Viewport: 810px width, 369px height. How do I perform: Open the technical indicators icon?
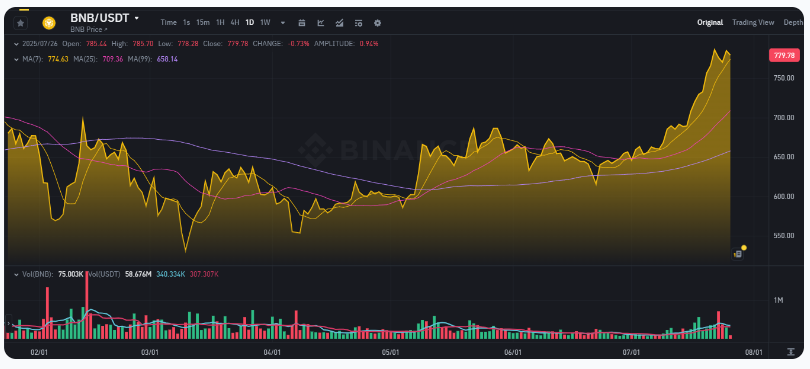[x=339, y=23]
